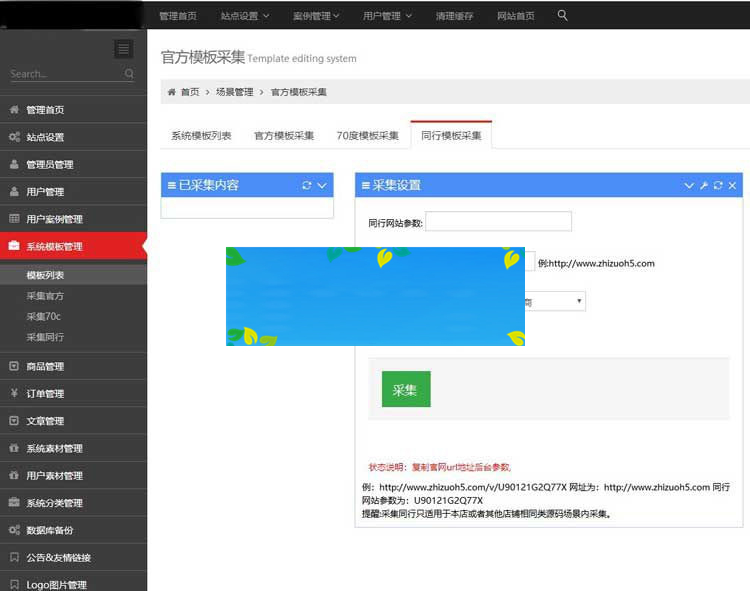Toggle the sidebar with the hamburger button

pyautogui.click(x=123, y=49)
